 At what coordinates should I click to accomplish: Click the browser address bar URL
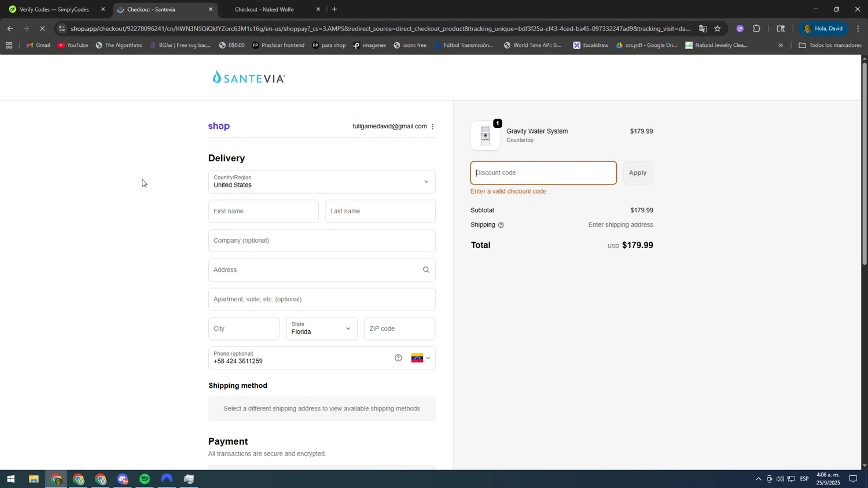click(380, 28)
